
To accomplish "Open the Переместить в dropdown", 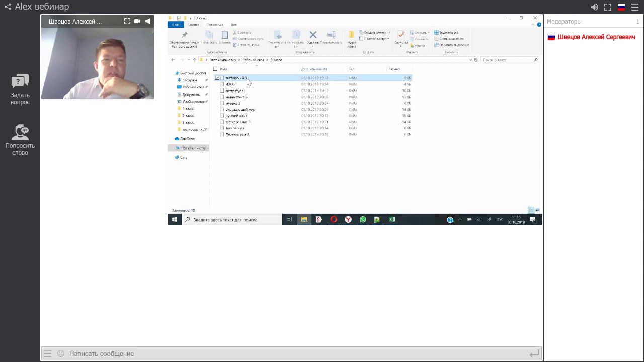I will pos(277,39).
